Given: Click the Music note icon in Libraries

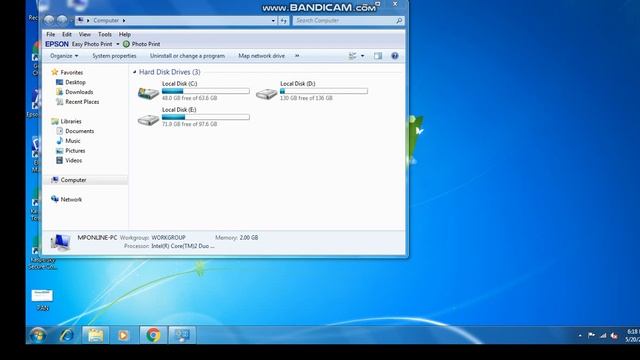Looking at the screenshot, I should point(60,141).
